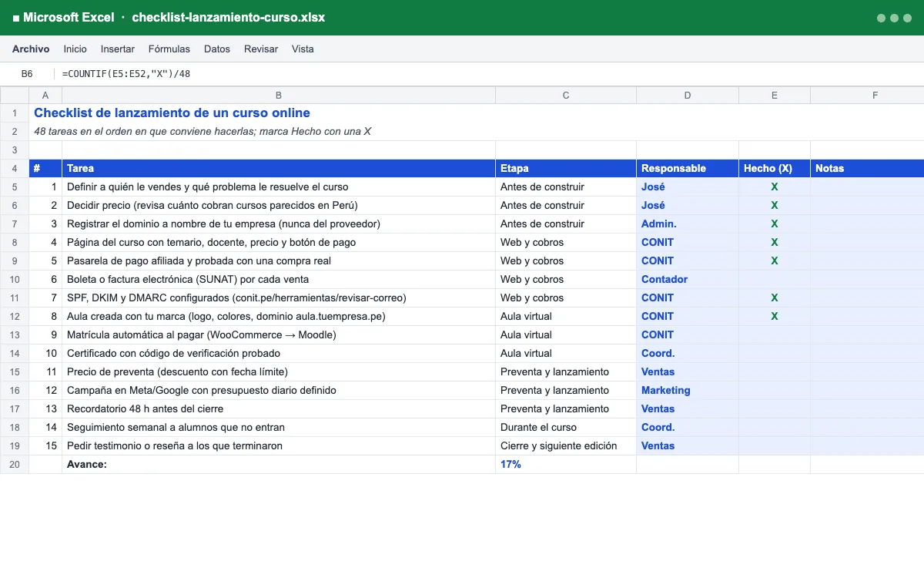Click 'Durante el curso' stage cell
The height and width of the screenshot is (578, 924).
tap(566, 427)
